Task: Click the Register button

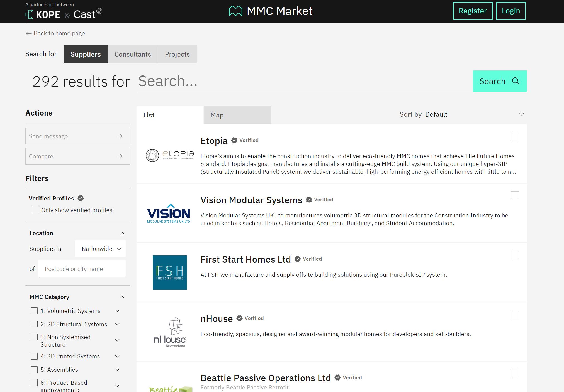Action: (472, 11)
